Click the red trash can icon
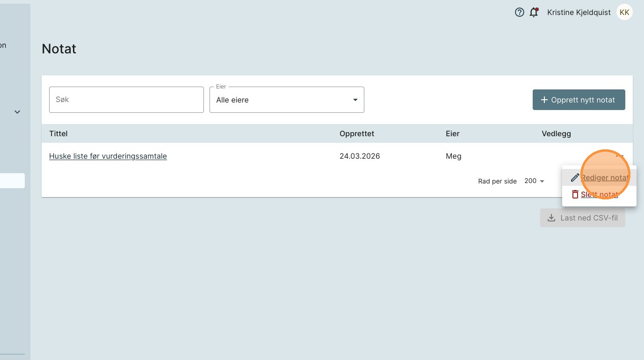This screenshot has height=360, width=644. (x=575, y=194)
